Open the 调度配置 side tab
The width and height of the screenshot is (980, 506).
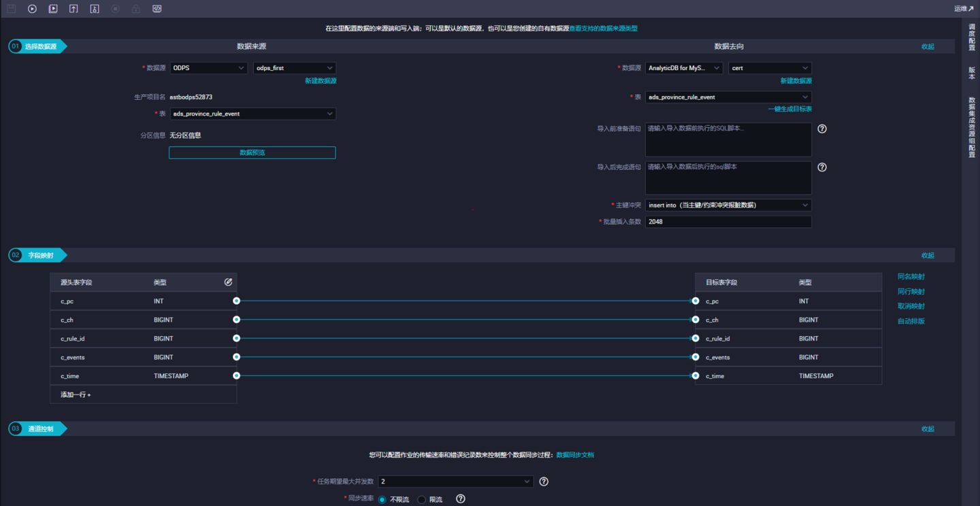point(971,37)
